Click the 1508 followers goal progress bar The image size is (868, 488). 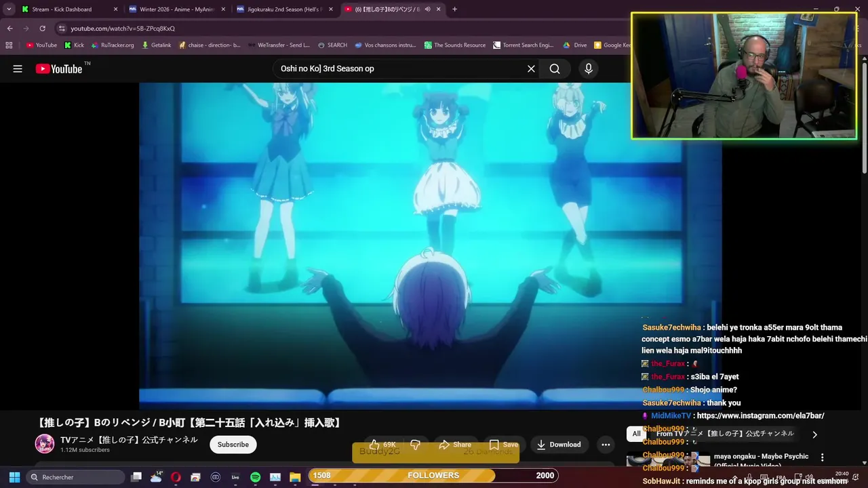point(433,475)
